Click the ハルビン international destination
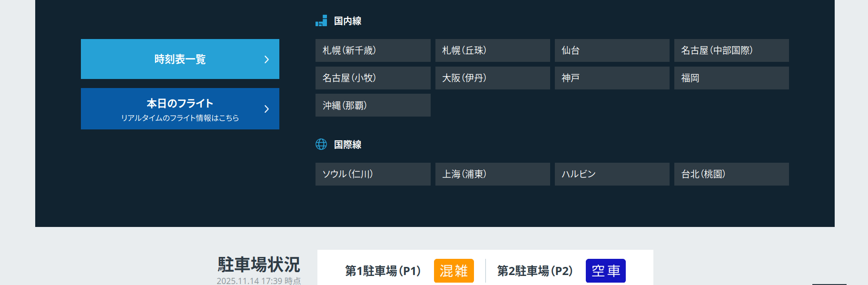868x285 pixels. pos(612,174)
